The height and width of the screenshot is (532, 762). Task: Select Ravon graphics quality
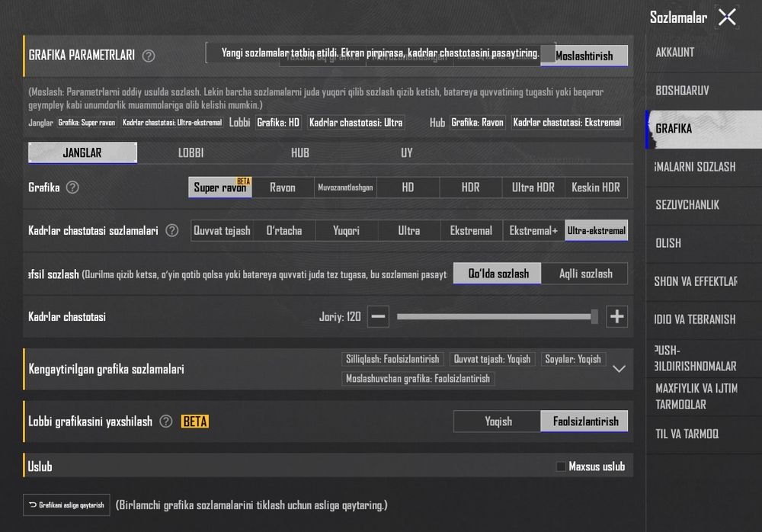(283, 187)
